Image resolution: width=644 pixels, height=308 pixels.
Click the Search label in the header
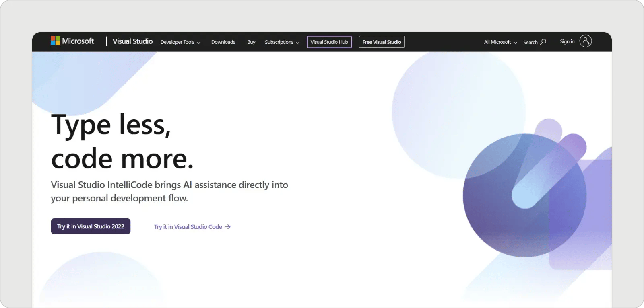click(530, 42)
